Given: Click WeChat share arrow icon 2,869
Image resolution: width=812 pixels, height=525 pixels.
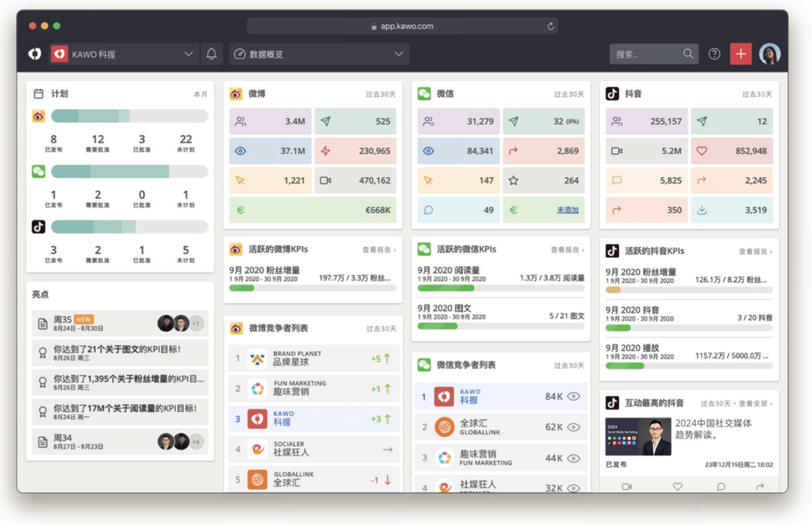Looking at the screenshot, I should pos(514,151).
